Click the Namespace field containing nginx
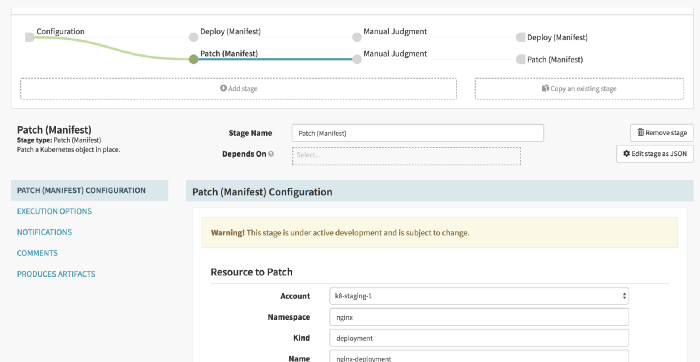700x362 pixels. pyautogui.click(x=479, y=317)
